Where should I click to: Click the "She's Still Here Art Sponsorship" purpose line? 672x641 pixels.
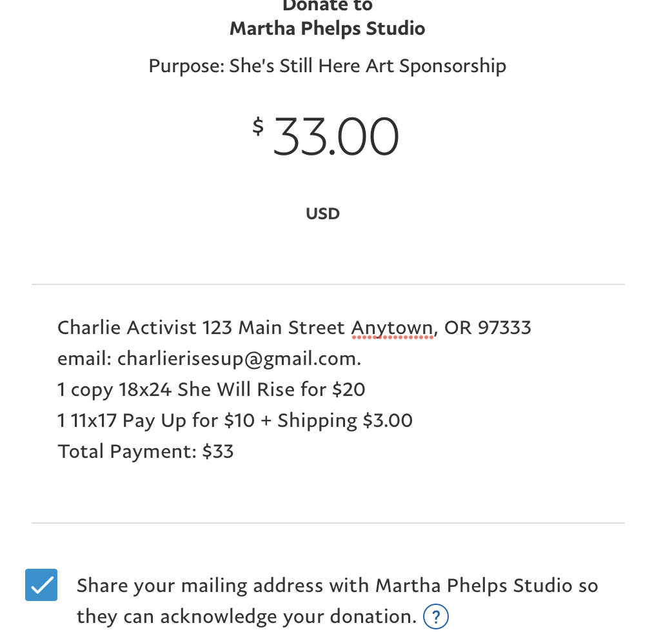point(368,66)
